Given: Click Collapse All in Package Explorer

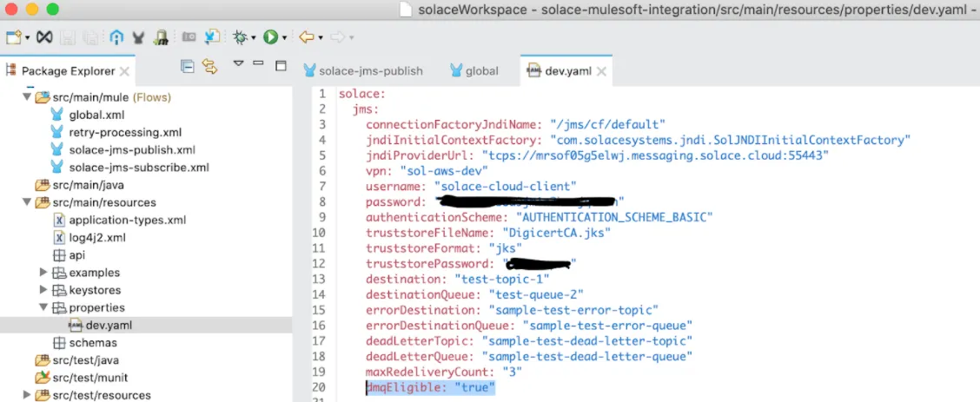Looking at the screenshot, I should [x=187, y=66].
